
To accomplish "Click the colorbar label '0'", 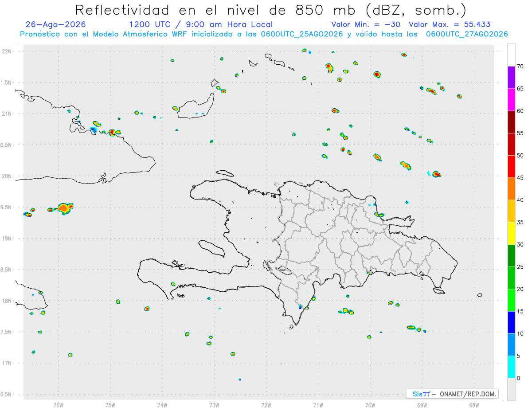I will point(518,378).
